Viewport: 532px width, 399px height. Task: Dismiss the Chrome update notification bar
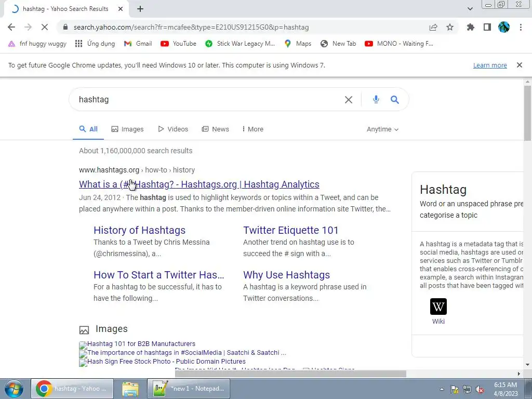click(520, 65)
